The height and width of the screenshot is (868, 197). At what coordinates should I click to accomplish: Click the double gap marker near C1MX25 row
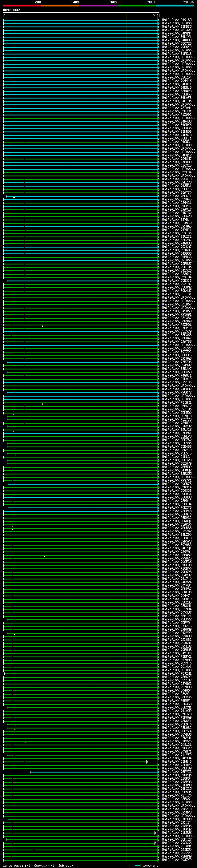pos(25,743)
